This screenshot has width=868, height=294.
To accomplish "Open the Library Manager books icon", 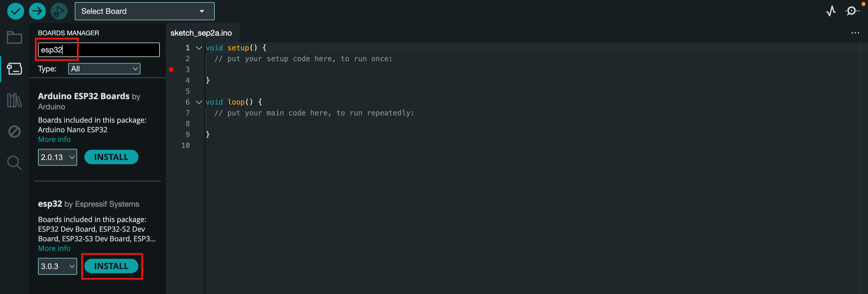I will [14, 100].
